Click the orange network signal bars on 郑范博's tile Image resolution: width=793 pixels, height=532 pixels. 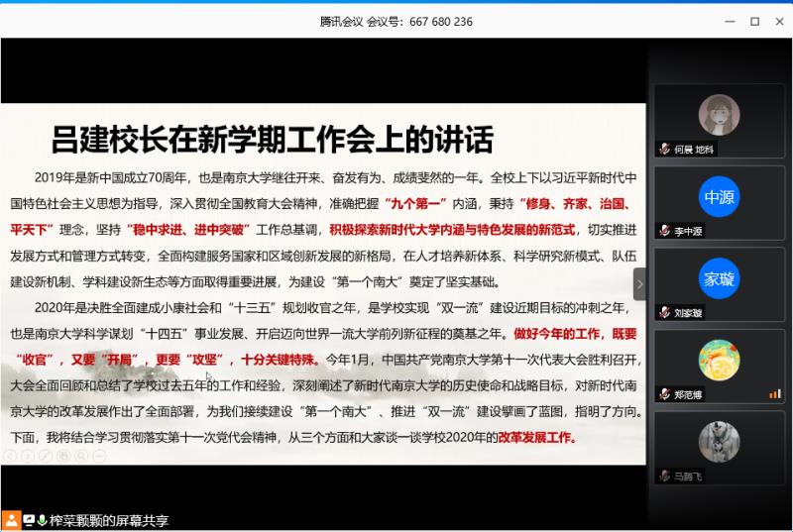coord(774,394)
